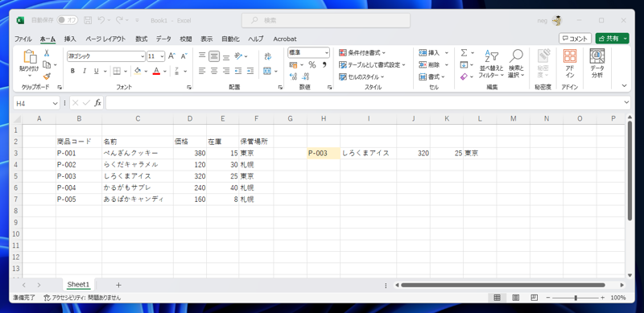Open the number format dropdown 標準

pos(327,52)
